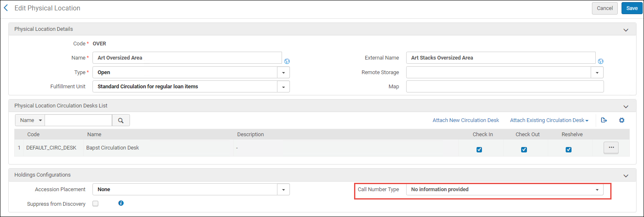644x217 pixels.
Task: Collapse the Holdings Configurations section
Action: pos(626,176)
